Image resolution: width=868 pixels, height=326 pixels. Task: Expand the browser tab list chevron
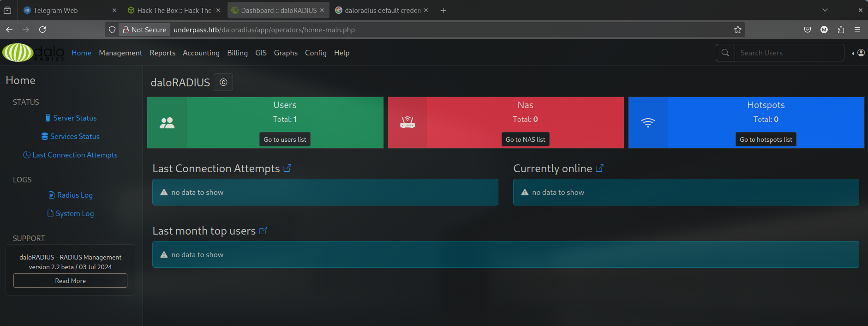click(x=825, y=10)
